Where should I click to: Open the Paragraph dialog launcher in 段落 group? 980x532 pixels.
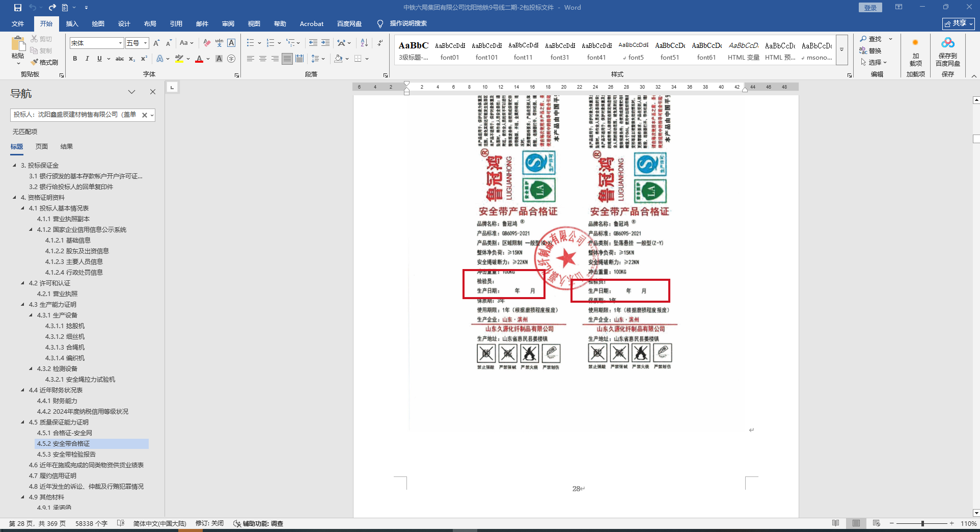tap(385, 75)
